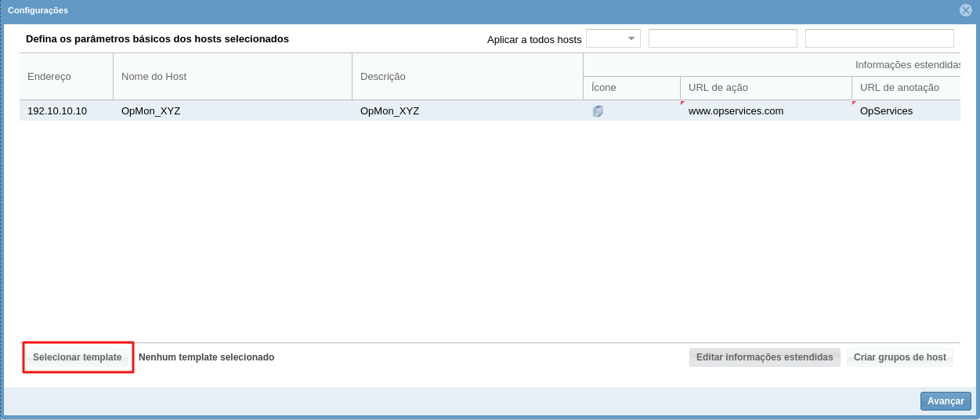The width and height of the screenshot is (980, 420).
Task: Click the first text field after the dropdown
Action: [722, 38]
